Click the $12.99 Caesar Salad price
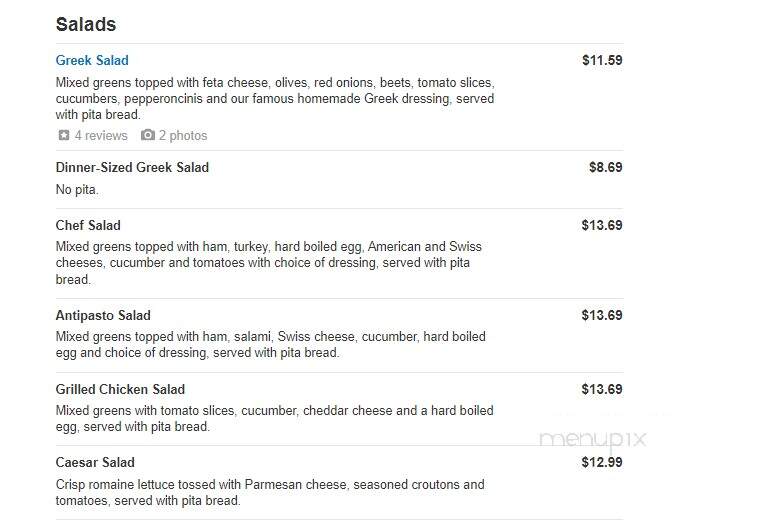Viewport: 772px width, 522px height. 602,462
